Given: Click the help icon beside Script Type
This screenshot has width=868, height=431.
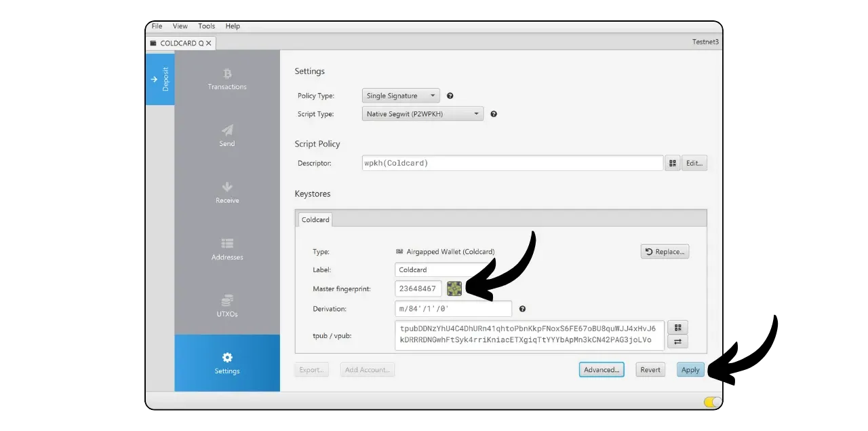Looking at the screenshot, I should (494, 114).
